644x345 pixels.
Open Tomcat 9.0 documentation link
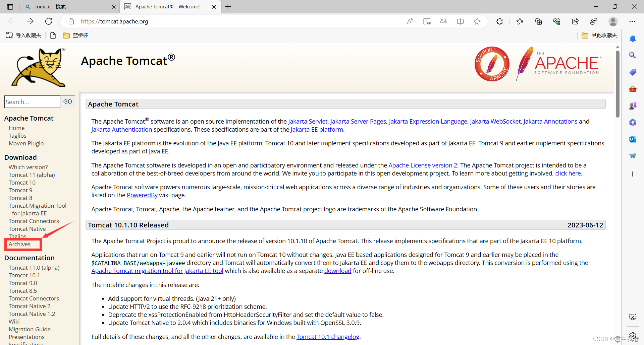pyautogui.click(x=23, y=283)
